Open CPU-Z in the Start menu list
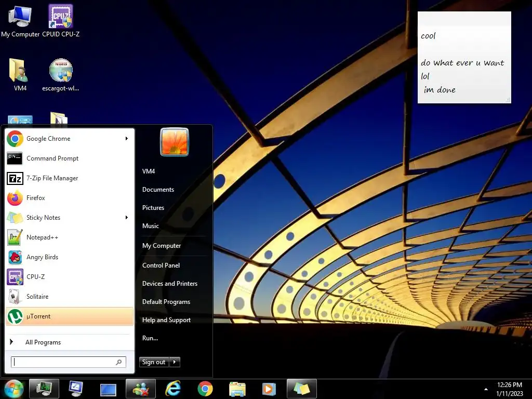This screenshot has height=399, width=532. pyautogui.click(x=70, y=276)
